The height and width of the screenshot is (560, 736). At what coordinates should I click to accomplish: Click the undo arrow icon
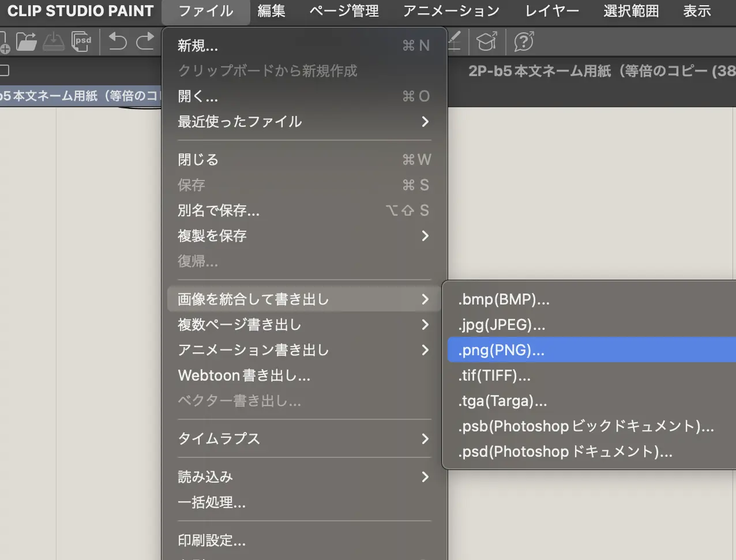point(117,42)
